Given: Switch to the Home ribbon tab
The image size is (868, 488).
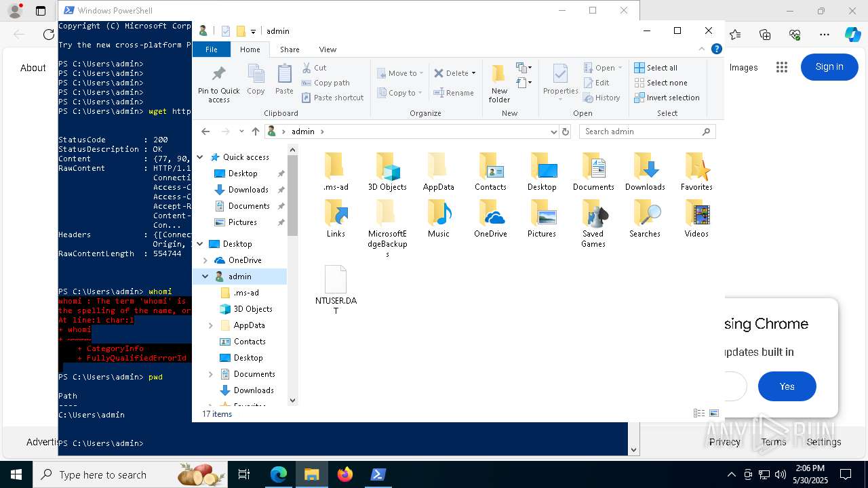Looking at the screenshot, I should coord(250,49).
